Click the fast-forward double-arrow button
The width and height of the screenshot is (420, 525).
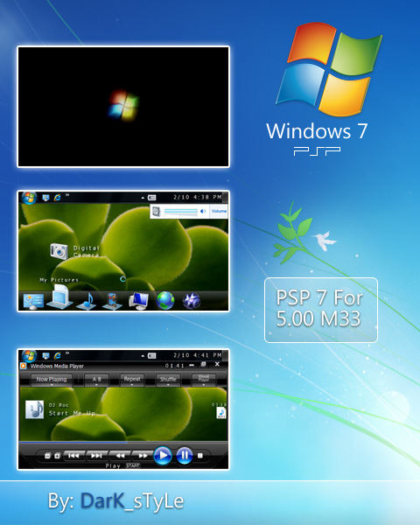pyautogui.click(x=143, y=456)
